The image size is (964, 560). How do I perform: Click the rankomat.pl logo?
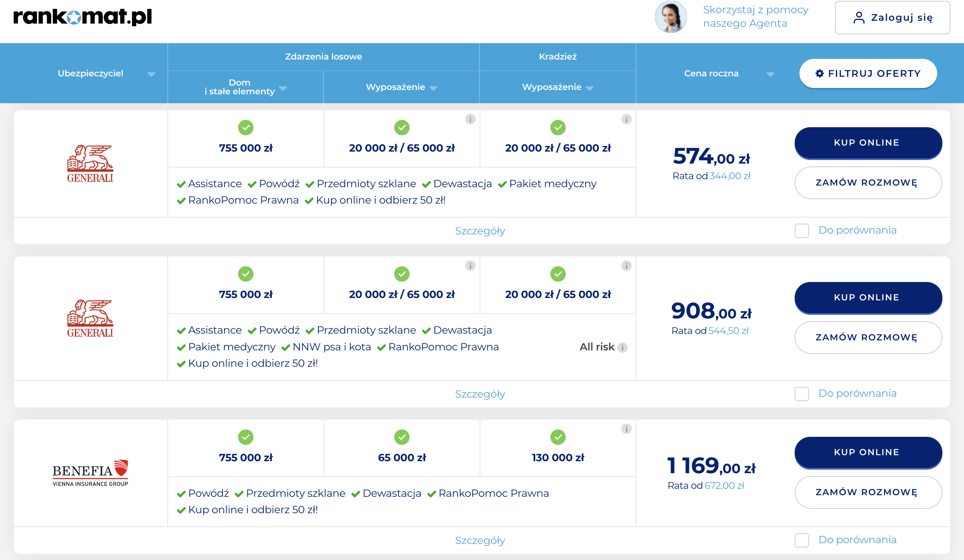82,17
